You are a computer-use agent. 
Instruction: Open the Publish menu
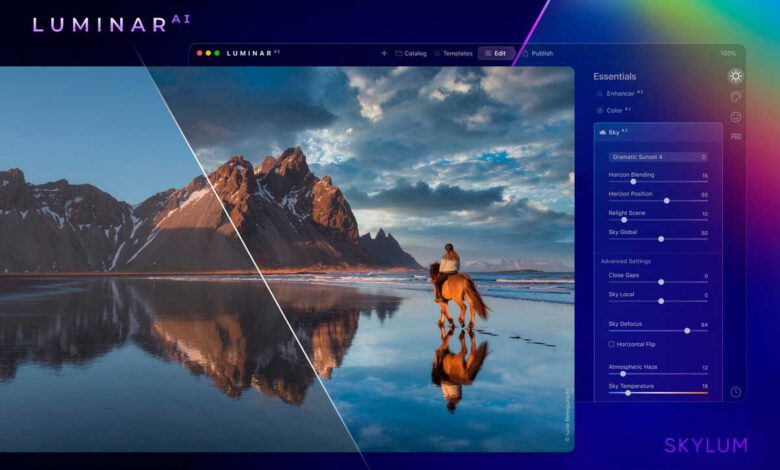pos(537,53)
